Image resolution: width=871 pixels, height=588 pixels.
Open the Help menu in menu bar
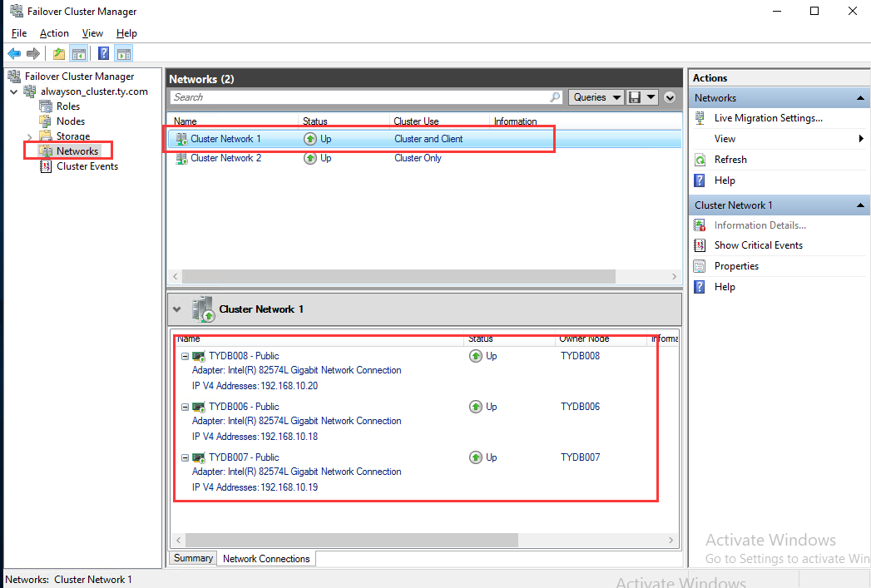(x=126, y=33)
